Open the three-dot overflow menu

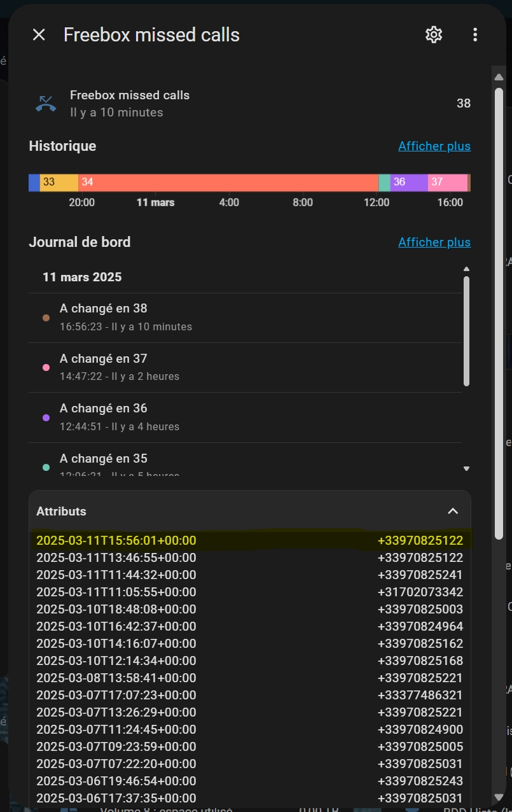474,35
